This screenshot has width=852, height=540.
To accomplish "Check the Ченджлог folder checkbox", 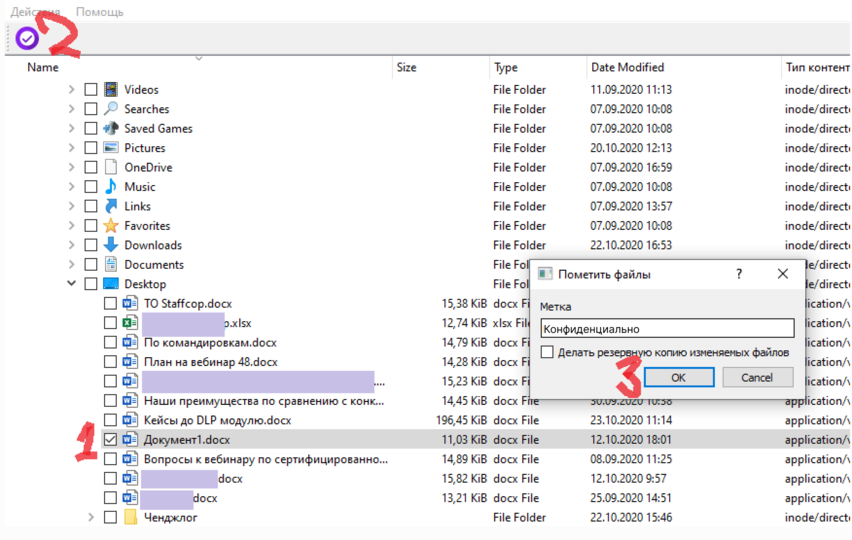I will click(x=110, y=517).
